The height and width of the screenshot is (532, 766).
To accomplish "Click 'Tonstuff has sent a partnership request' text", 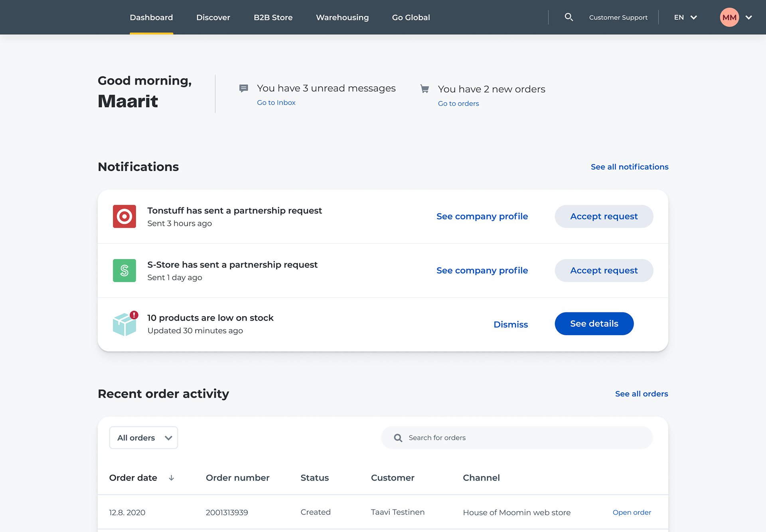I will 235,211.
